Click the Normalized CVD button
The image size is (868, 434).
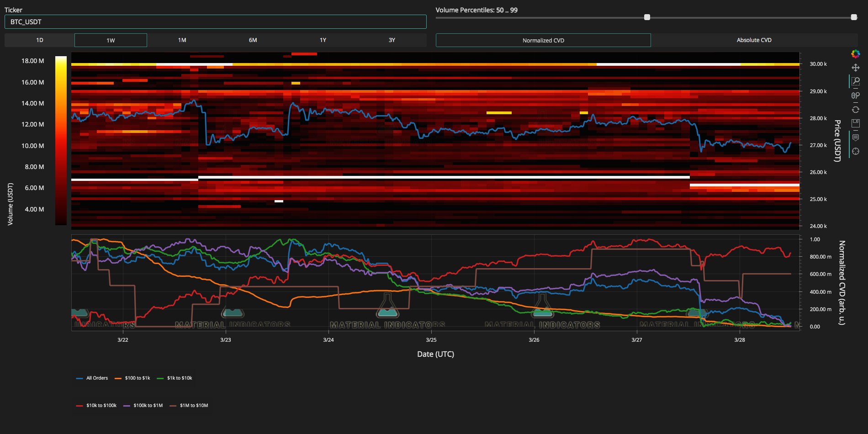(x=543, y=40)
